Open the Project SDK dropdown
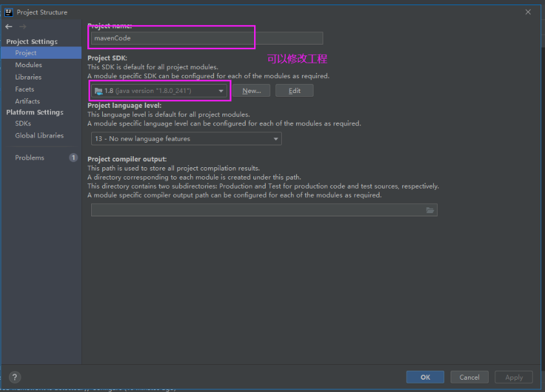The image size is (545, 392). coord(159,91)
